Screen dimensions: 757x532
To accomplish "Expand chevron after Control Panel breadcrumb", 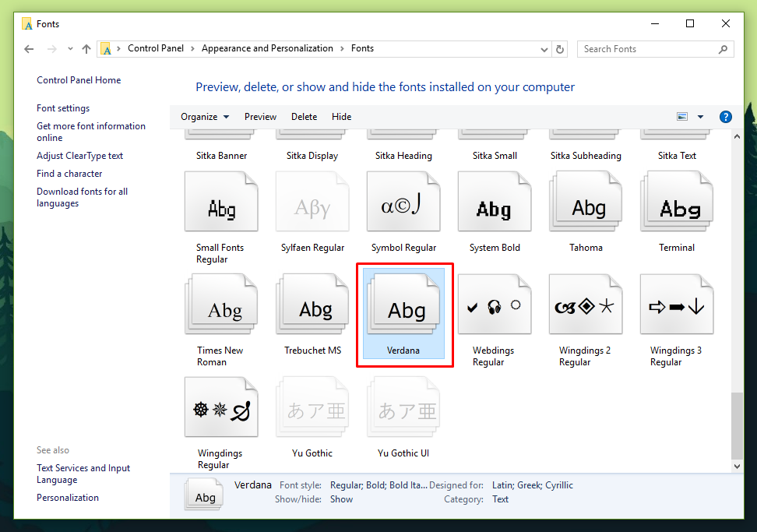I will pyautogui.click(x=192, y=49).
